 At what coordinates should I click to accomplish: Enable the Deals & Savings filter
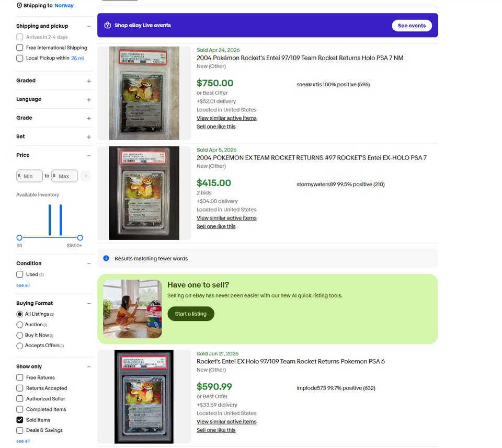[x=19, y=430]
